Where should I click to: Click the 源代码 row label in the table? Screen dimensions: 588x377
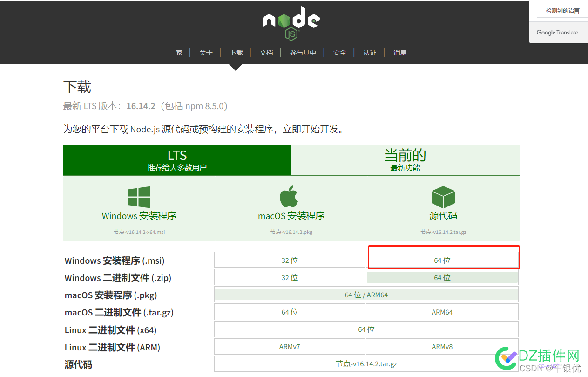[78, 364]
